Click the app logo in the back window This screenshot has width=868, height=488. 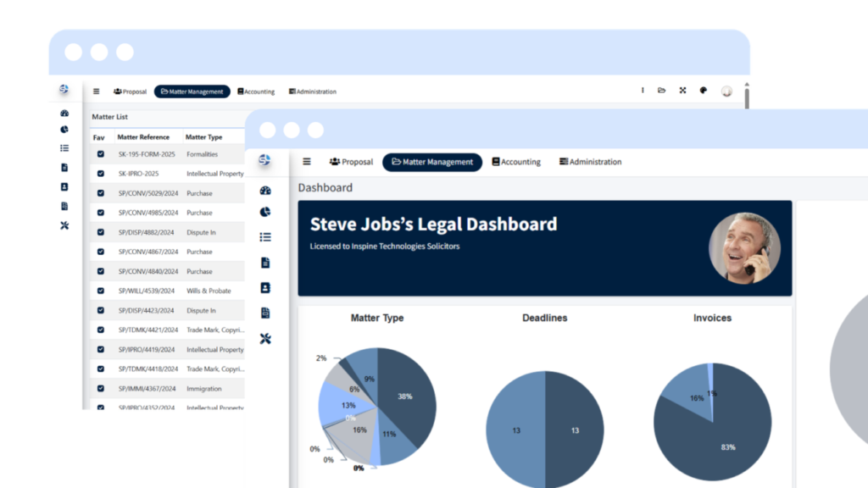coord(64,89)
